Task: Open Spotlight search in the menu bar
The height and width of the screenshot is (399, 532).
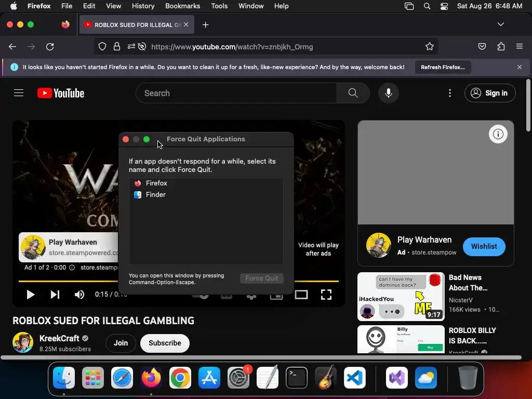Action: click(427, 6)
